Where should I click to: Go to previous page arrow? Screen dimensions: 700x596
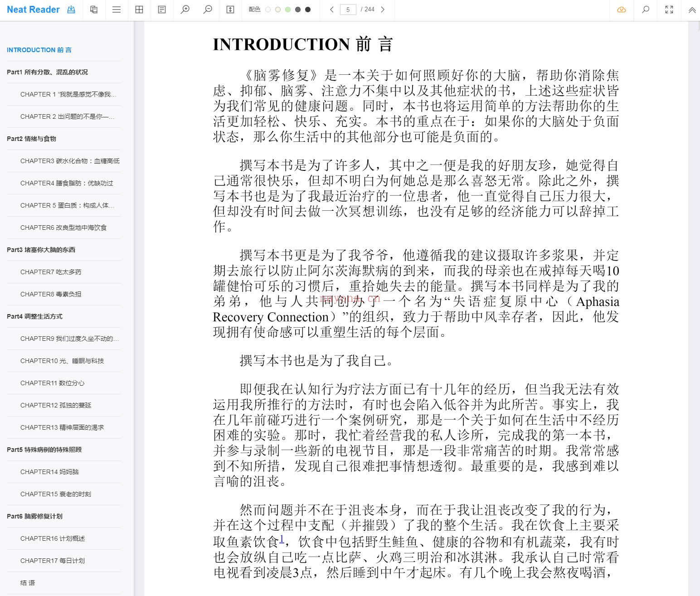tap(332, 10)
